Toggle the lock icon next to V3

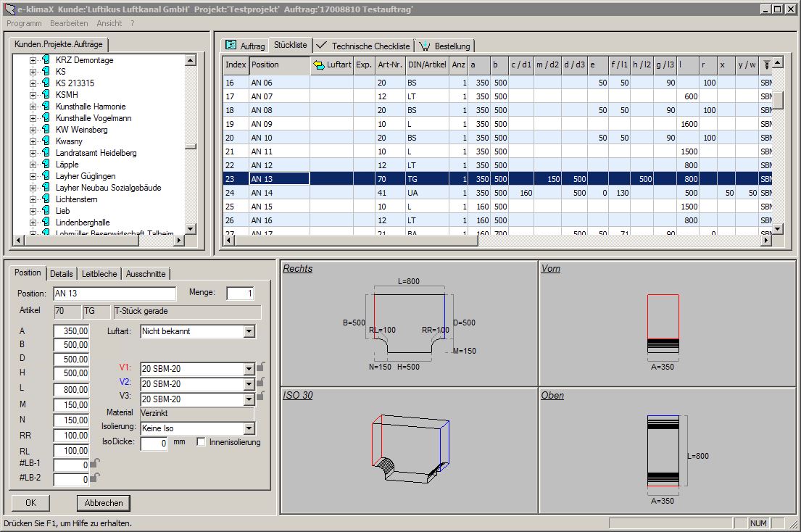pos(260,398)
